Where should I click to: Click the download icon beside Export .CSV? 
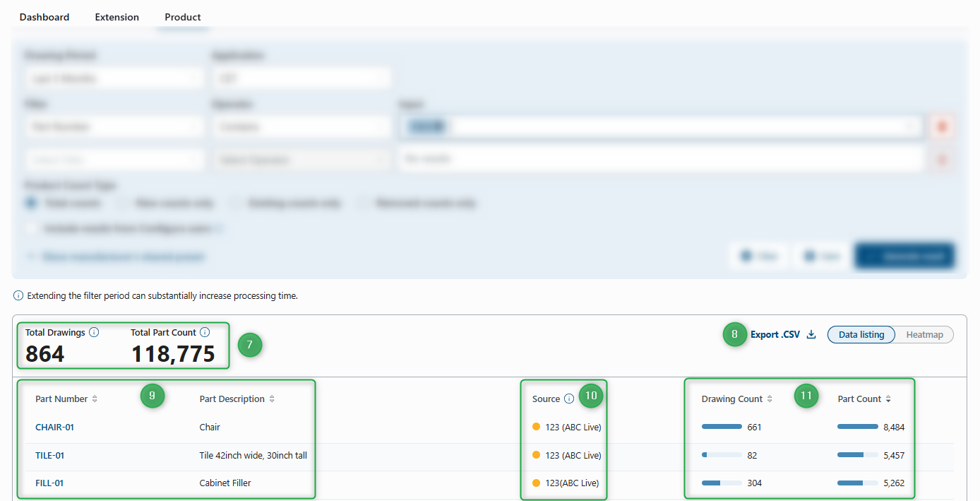811,334
